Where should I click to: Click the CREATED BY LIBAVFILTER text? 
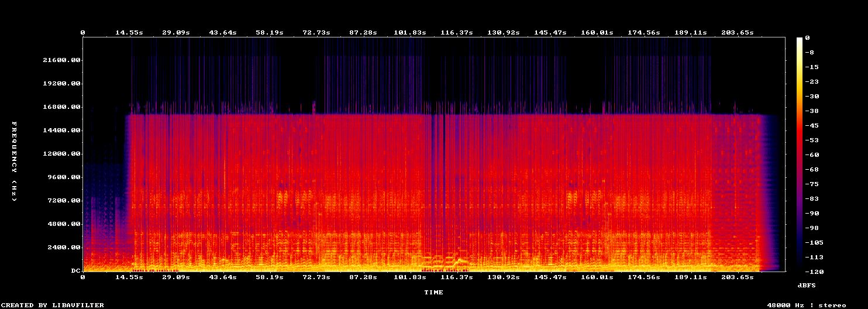click(x=53, y=305)
